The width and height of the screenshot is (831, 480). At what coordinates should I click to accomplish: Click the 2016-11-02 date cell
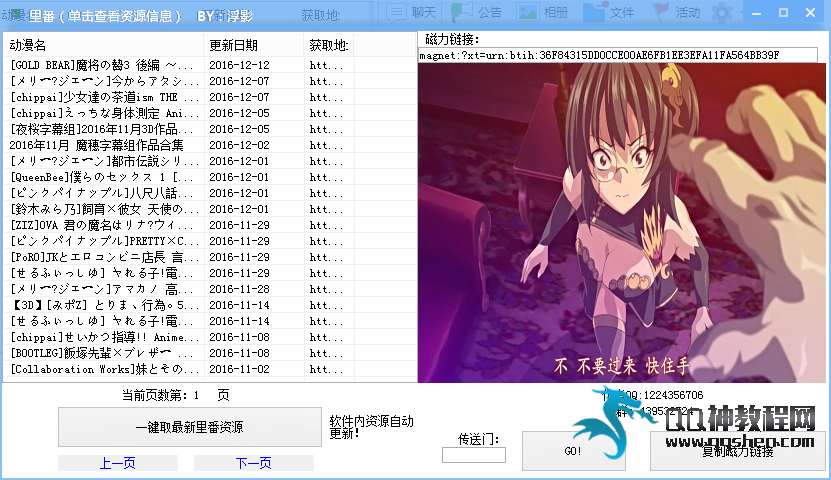(x=240, y=369)
